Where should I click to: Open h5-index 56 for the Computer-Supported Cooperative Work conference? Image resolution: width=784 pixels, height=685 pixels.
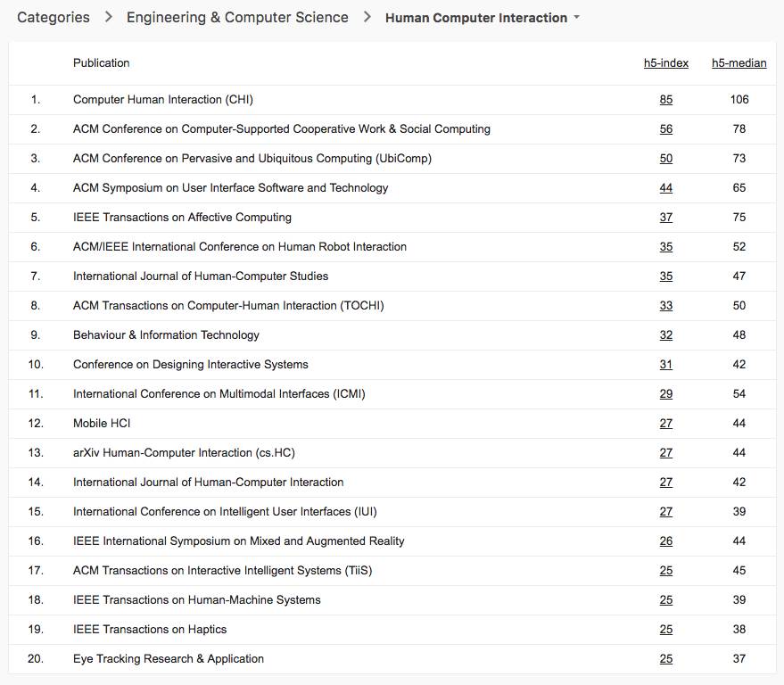coord(666,129)
